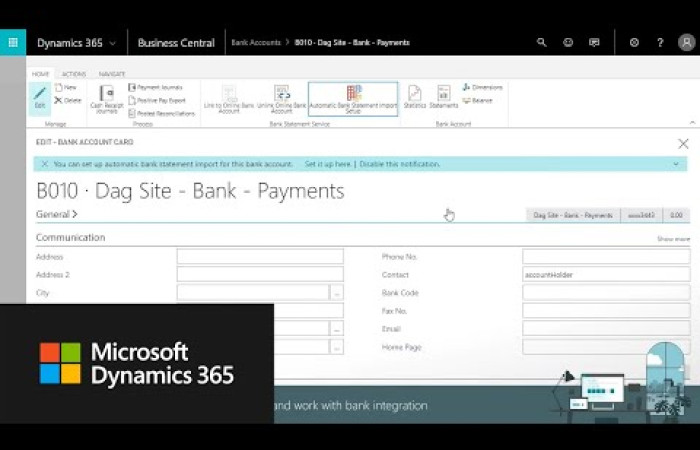Go back to Bank Accounts breadcrumb

click(256, 42)
